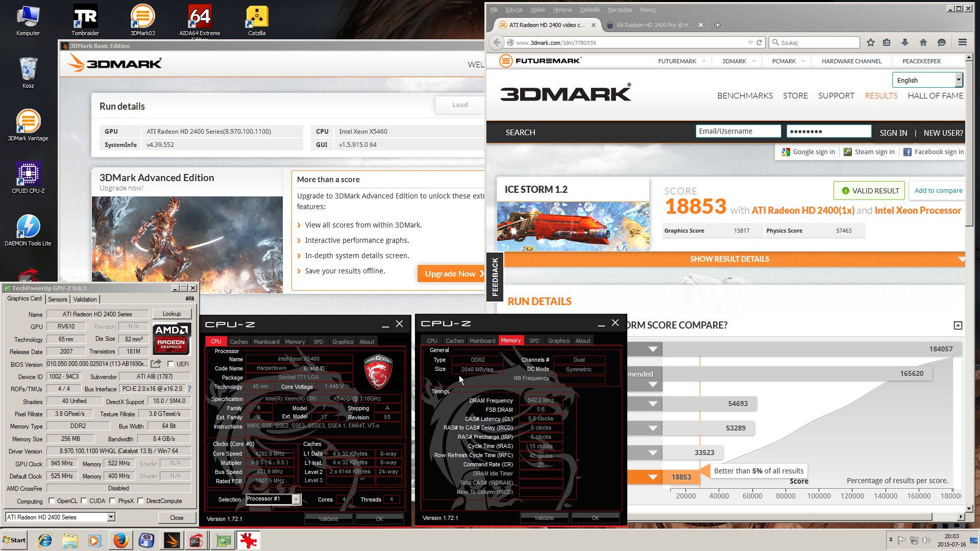
Task: Click the Ice Storm 1.2 thumbnail image
Action: (573, 226)
